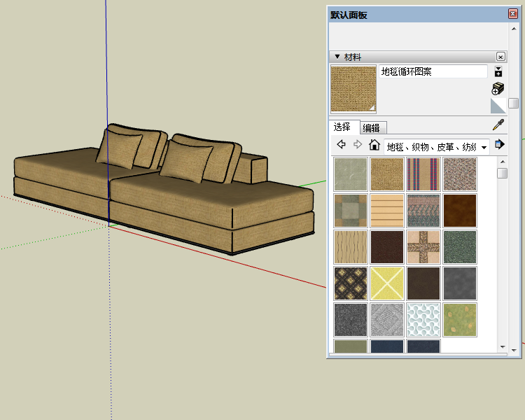Select the 选择 tab
This screenshot has width=525, height=420.
coord(342,127)
